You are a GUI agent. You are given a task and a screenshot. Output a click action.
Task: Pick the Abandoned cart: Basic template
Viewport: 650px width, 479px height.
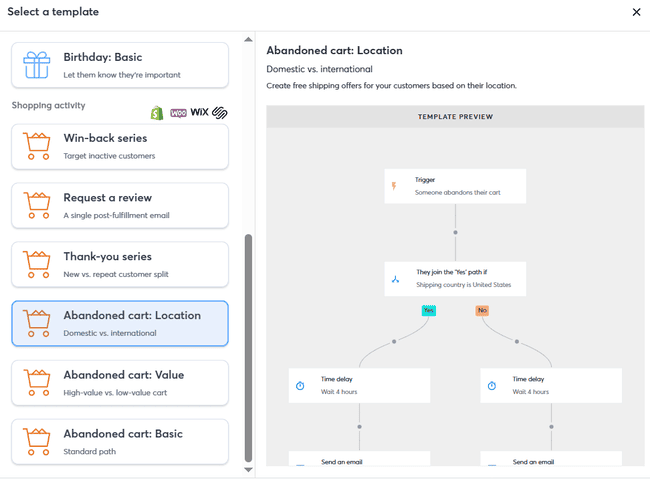[x=120, y=441]
